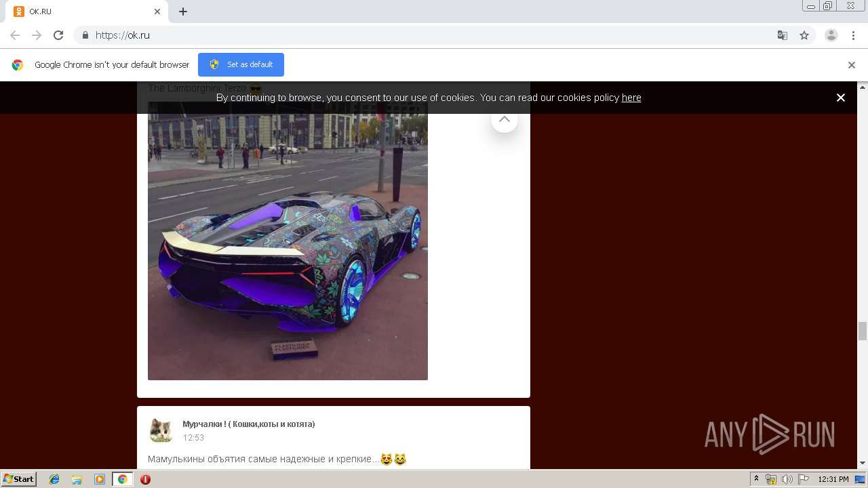Open the Мурчалки group name link
Screen dimensions: 868x488
point(248,424)
